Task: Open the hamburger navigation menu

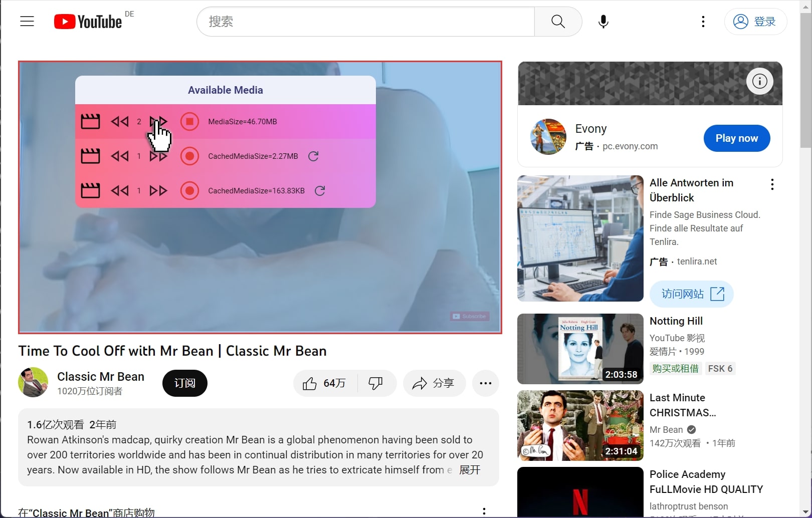Action: [27, 21]
